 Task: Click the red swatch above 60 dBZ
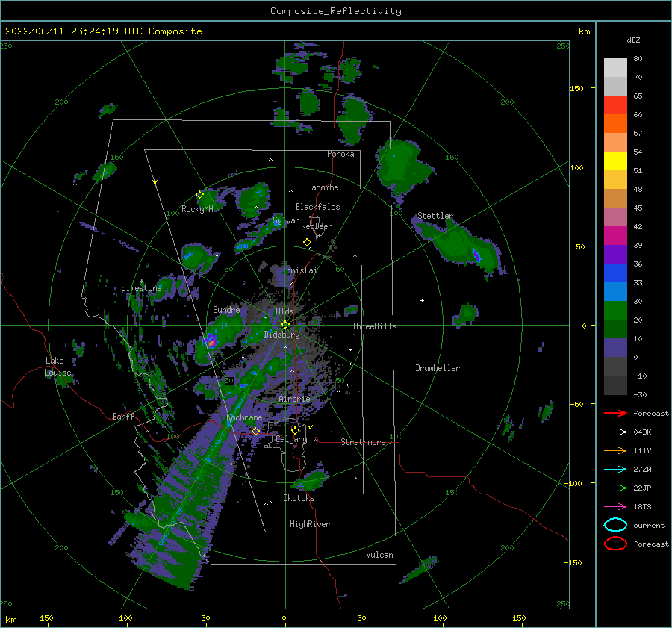coord(615,105)
